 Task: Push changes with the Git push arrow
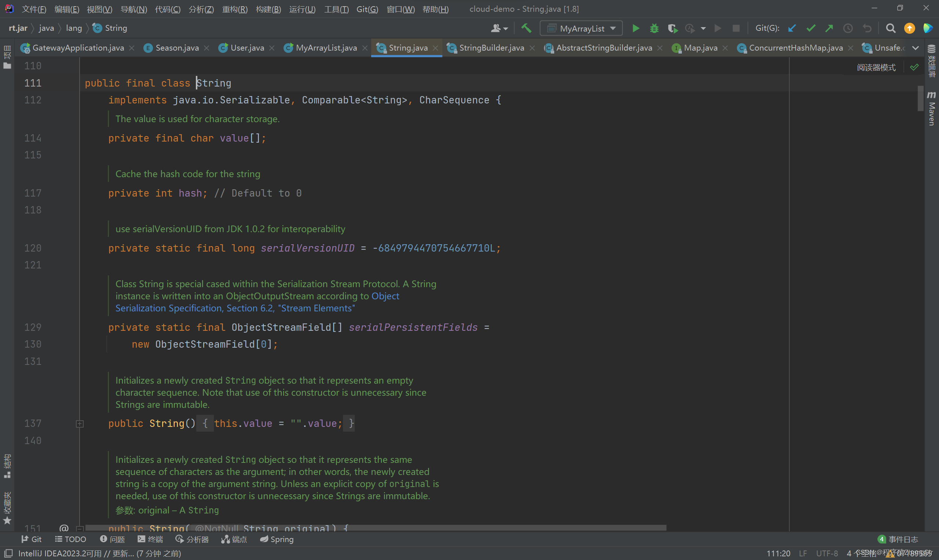(x=829, y=28)
